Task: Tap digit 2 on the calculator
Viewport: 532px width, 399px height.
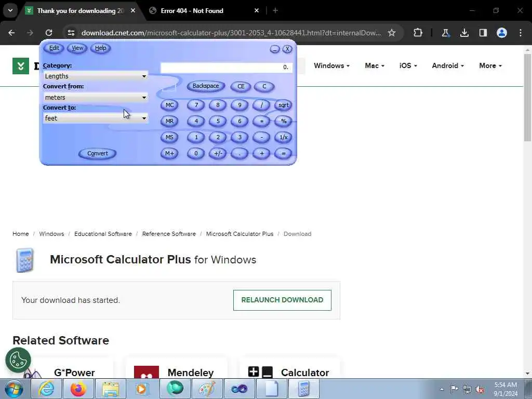Action: (218, 137)
